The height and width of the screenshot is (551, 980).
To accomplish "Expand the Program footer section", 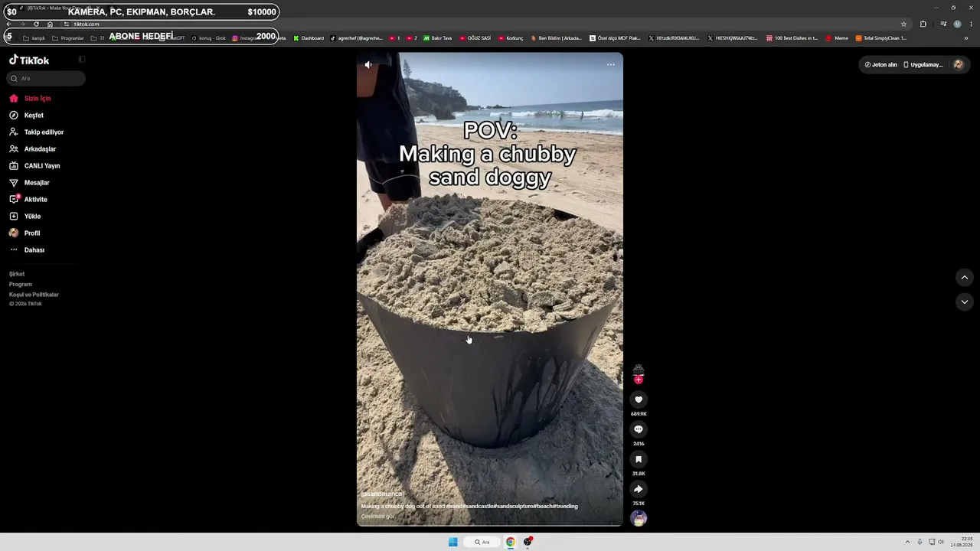I will (21, 285).
